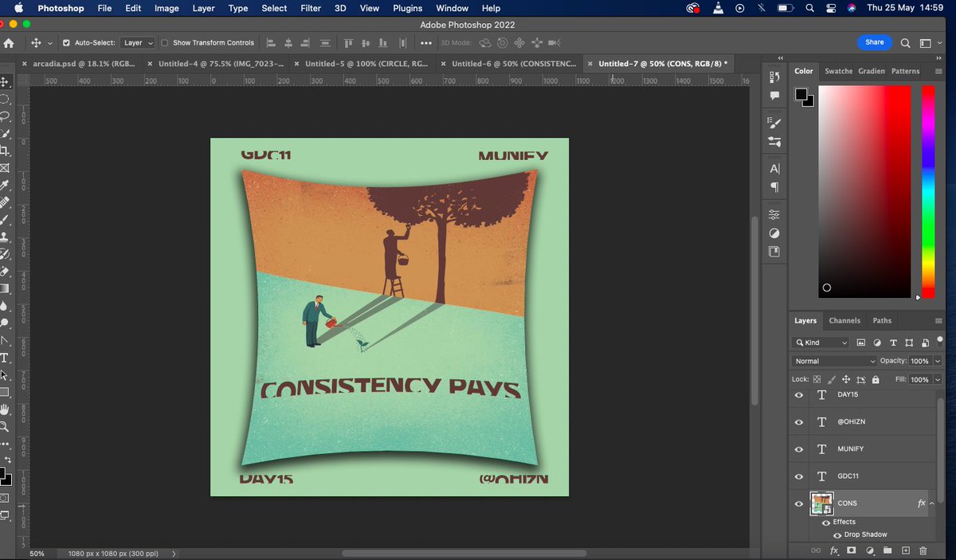Toggle Drop Shadow effect visibility

coord(837,535)
